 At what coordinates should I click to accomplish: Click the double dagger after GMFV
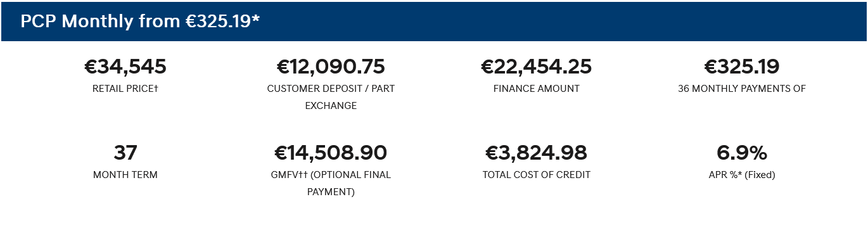[303, 174]
